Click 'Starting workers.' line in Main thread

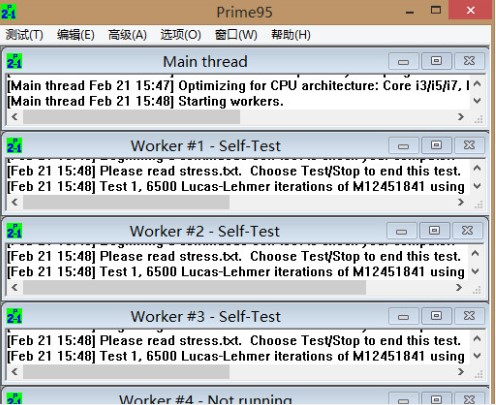[x=145, y=101]
